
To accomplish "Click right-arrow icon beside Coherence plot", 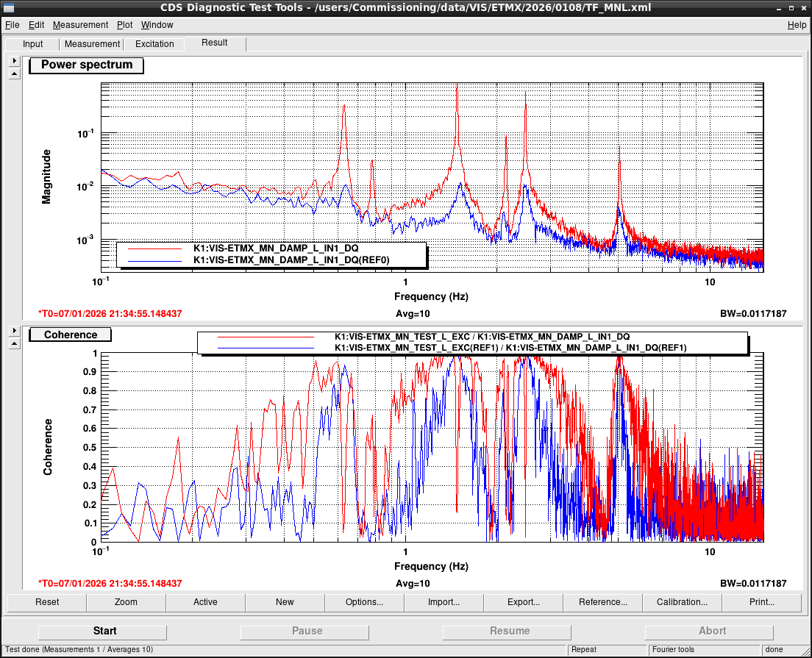I will tap(15, 330).
